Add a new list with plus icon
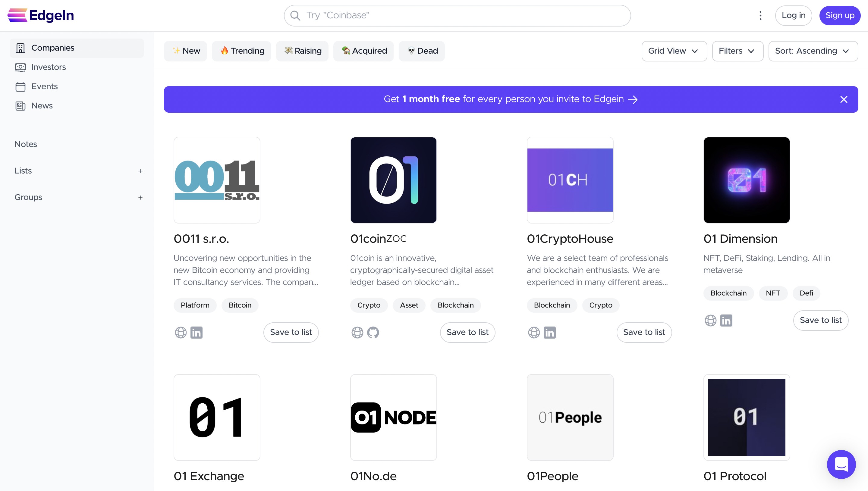Viewport: 868px width, 491px height. pyautogui.click(x=140, y=171)
